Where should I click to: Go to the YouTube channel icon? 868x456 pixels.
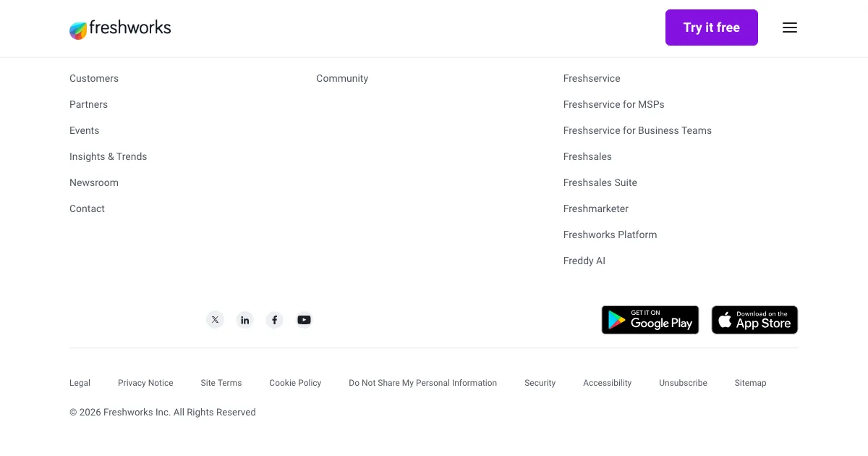click(x=305, y=320)
